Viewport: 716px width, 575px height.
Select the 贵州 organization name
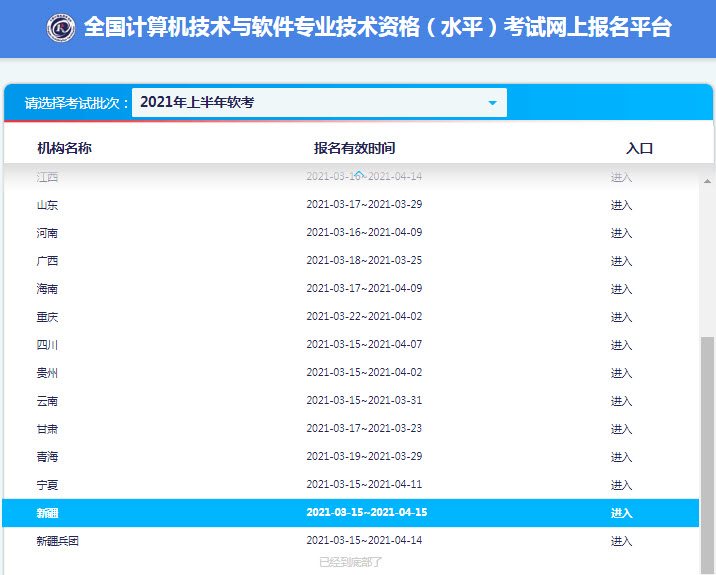(47, 373)
